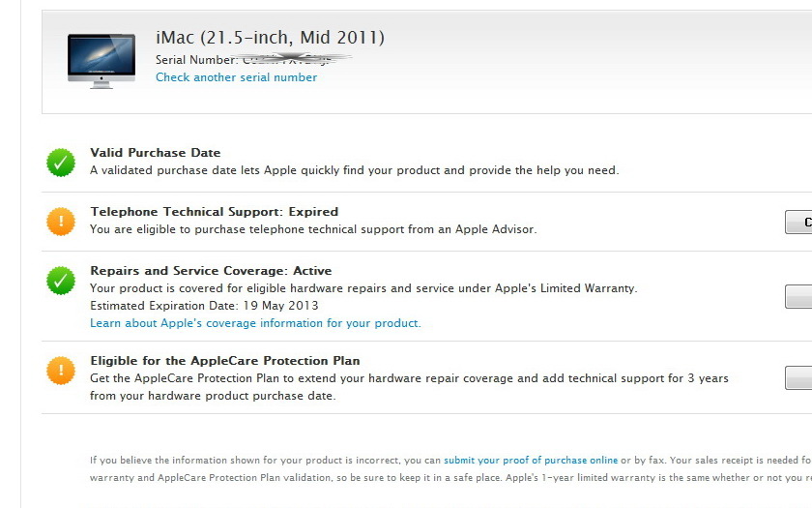812x508 pixels.
Task: Click the green checkmark beside Valid Purchase Date
Action: pos(61,163)
